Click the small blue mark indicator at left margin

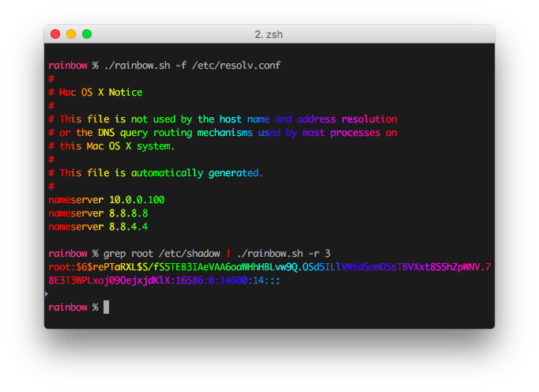(x=47, y=294)
